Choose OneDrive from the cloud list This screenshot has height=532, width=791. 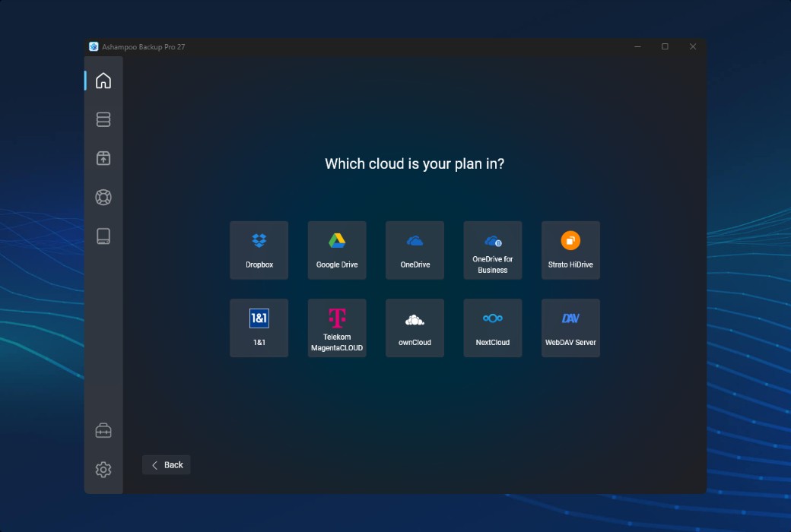coord(415,250)
